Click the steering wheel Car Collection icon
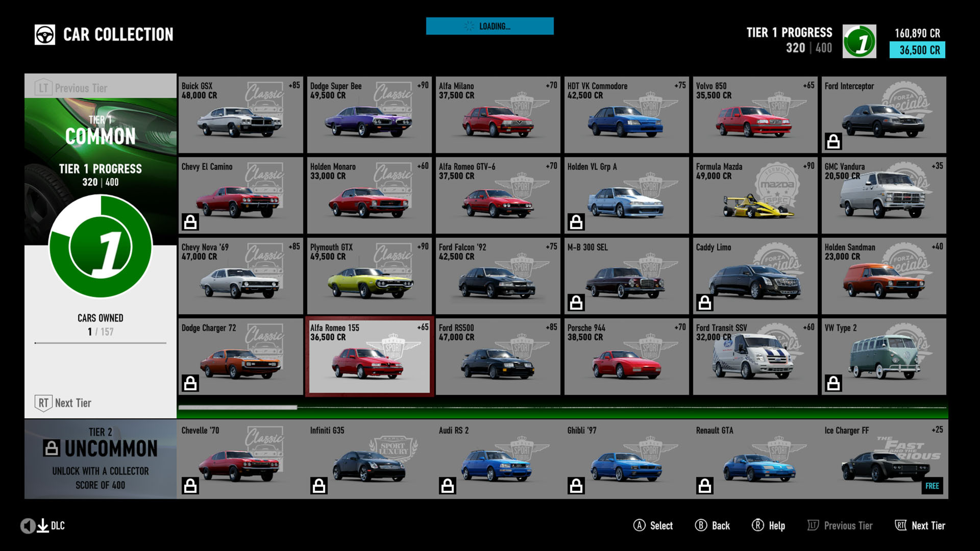The image size is (980, 551). click(45, 35)
